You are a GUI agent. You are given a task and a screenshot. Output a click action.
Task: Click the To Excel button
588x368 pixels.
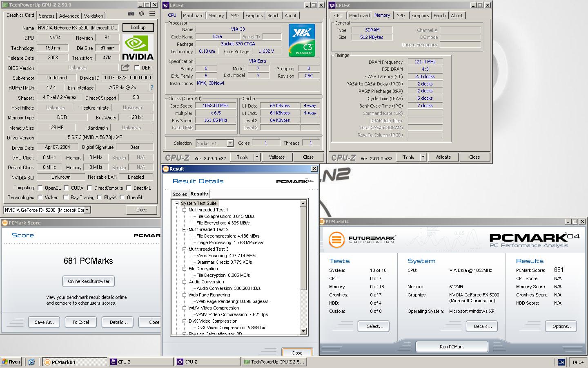(x=80, y=322)
